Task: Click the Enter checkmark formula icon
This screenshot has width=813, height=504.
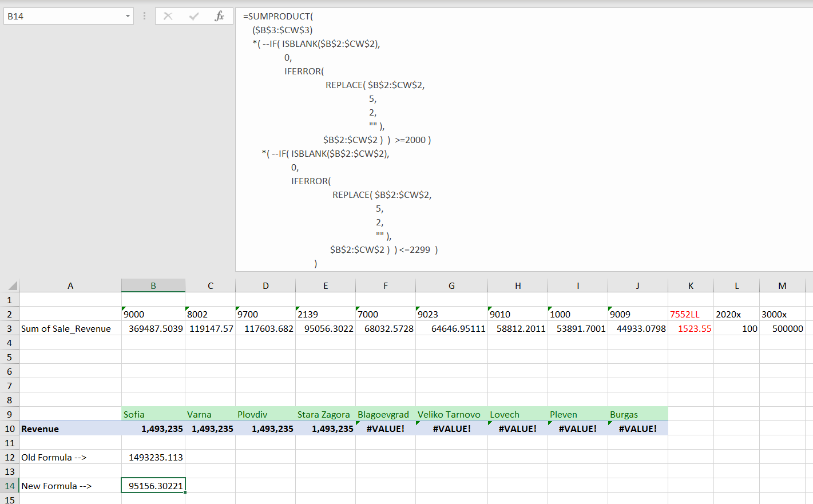Action: (x=194, y=16)
